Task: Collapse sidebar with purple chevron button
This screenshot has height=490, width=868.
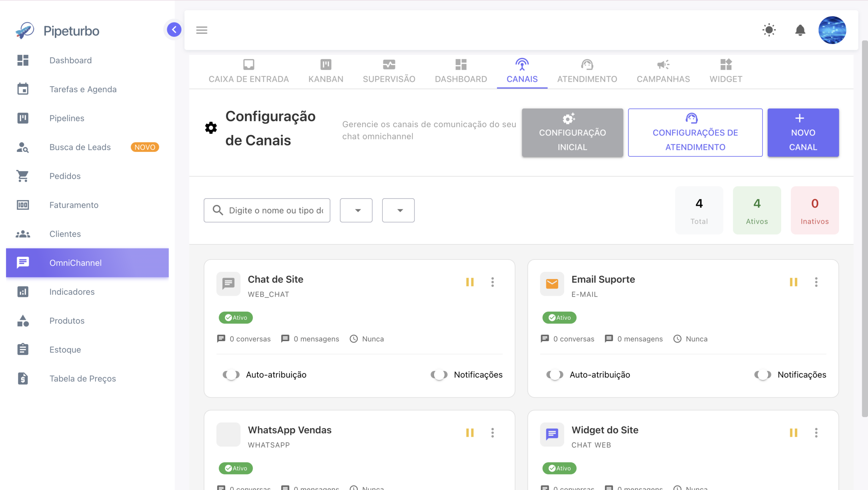Action: [x=174, y=30]
